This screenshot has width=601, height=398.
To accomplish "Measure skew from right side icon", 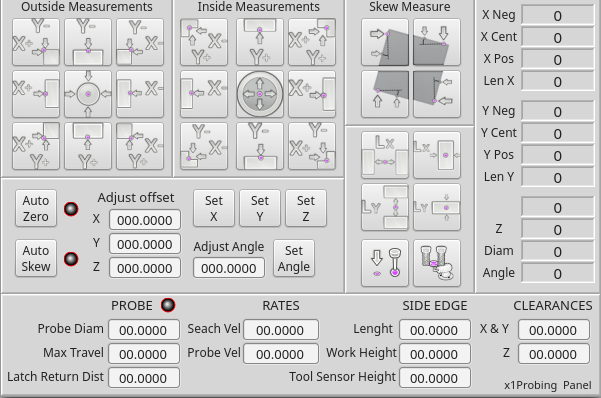I will 437,94.
